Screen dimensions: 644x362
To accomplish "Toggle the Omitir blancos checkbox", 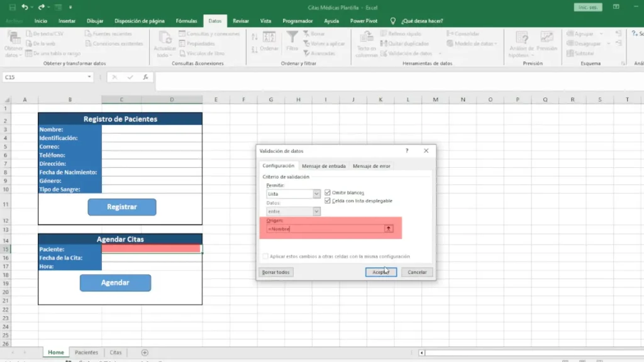I will pos(327,192).
